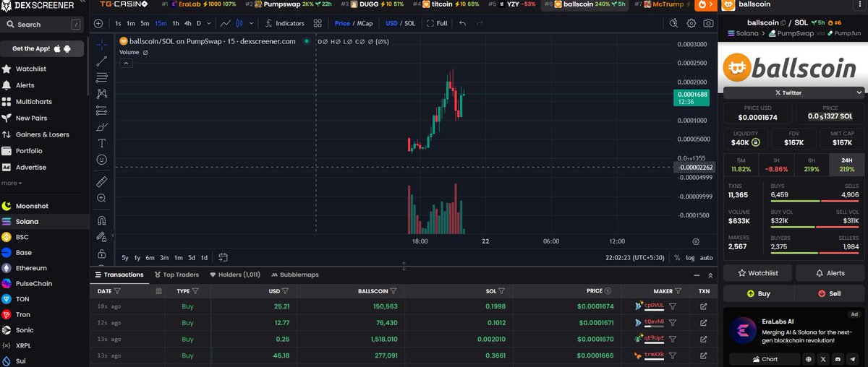This screenshot has width=868, height=367.
Task: Switch chart between Price and MCap
Action: 352,23
